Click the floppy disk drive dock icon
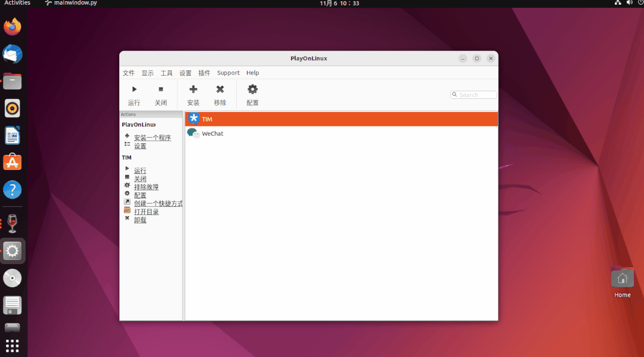The image size is (644, 357). [x=13, y=305]
